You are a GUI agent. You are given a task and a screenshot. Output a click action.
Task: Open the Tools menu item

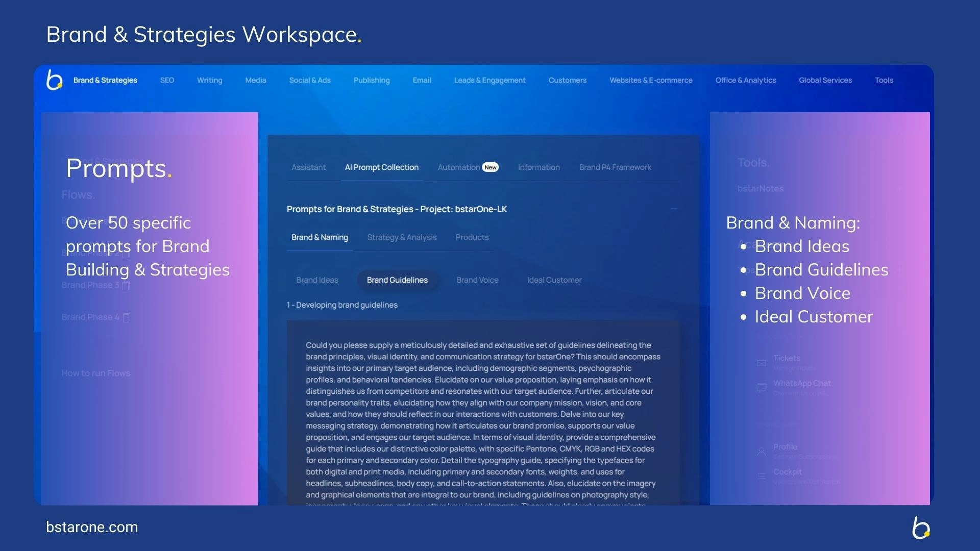tap(884, 80)
